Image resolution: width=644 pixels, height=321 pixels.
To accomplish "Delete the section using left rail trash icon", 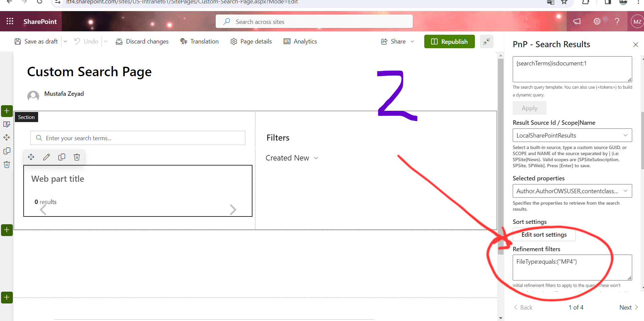I will pos(7,165).
